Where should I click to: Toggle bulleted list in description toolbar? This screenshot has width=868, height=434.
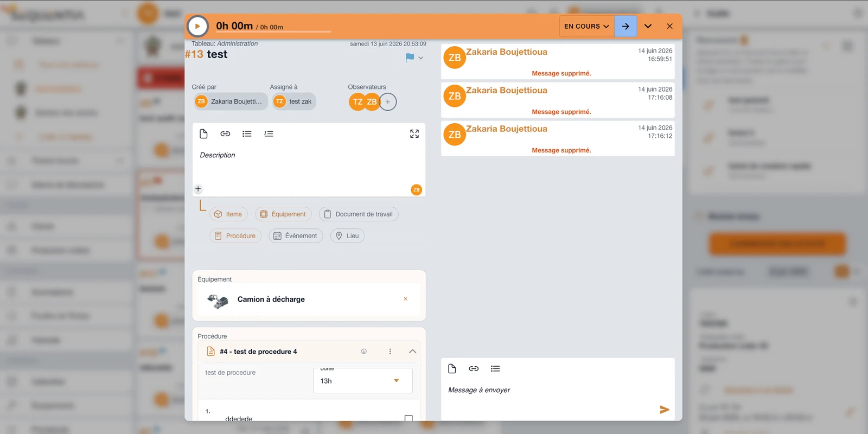click(x=247, y=133)
